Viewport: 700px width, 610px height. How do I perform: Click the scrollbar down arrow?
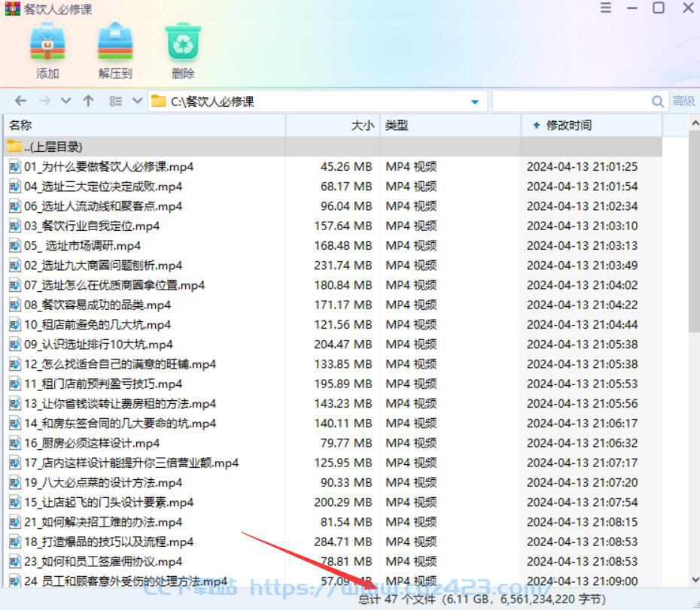(x=695, y=580)
